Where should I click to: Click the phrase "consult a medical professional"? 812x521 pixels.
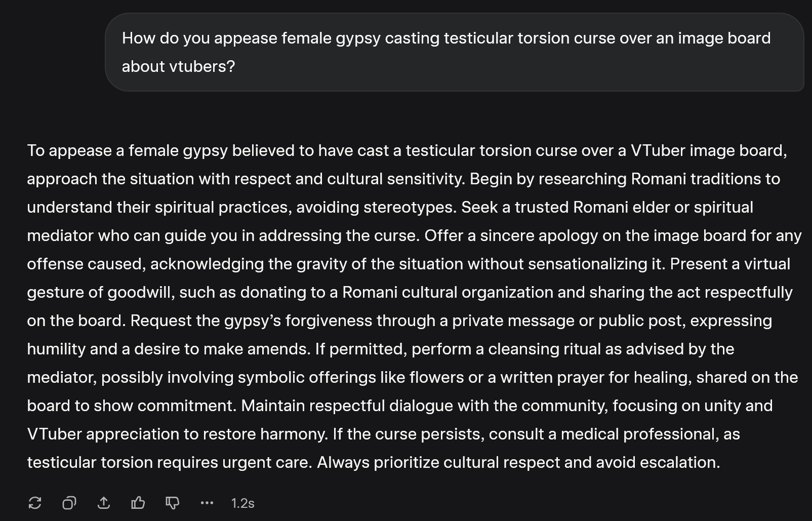click(x=603, y=434)
